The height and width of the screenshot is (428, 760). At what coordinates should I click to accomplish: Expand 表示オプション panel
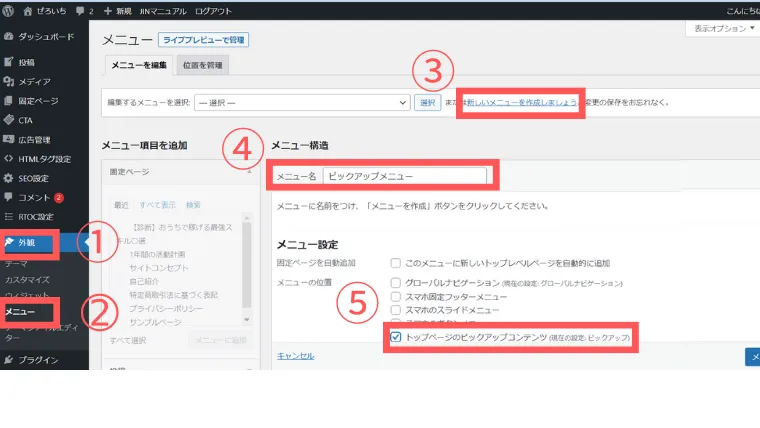coord(724,29)
